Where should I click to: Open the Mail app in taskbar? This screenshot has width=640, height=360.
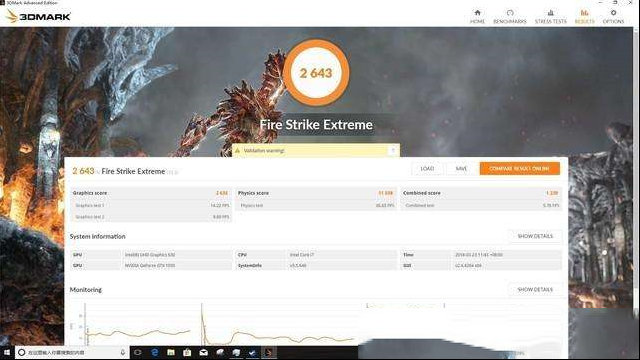click(x=203, y=352)
